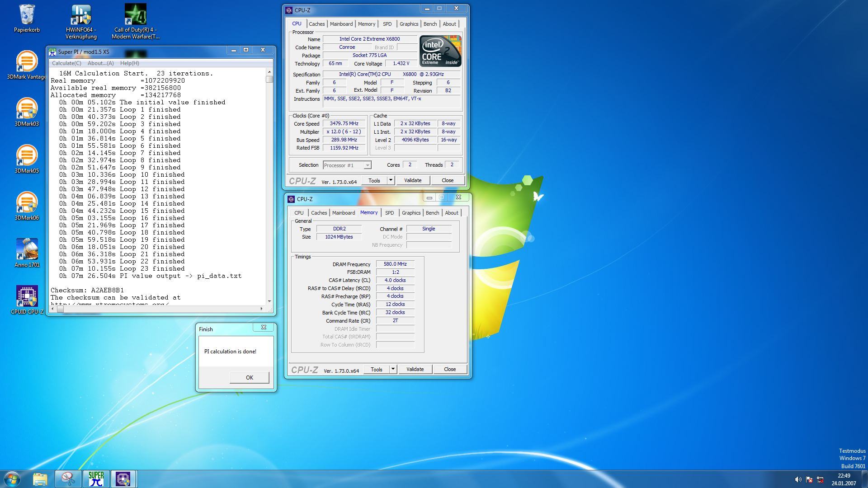Viewport: 868px width, 488px height.
Task: Switch to SPD tab in lower CPU-Z window
Action: click(x=389, y=213)
